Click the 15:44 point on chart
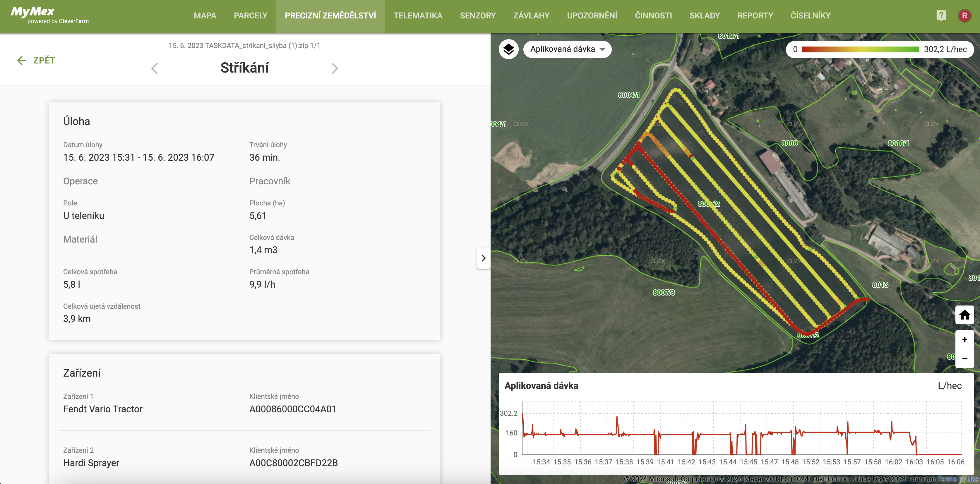The height and width of the screenshot is (484, 980). pyautogui.click(x=727, y=461)
